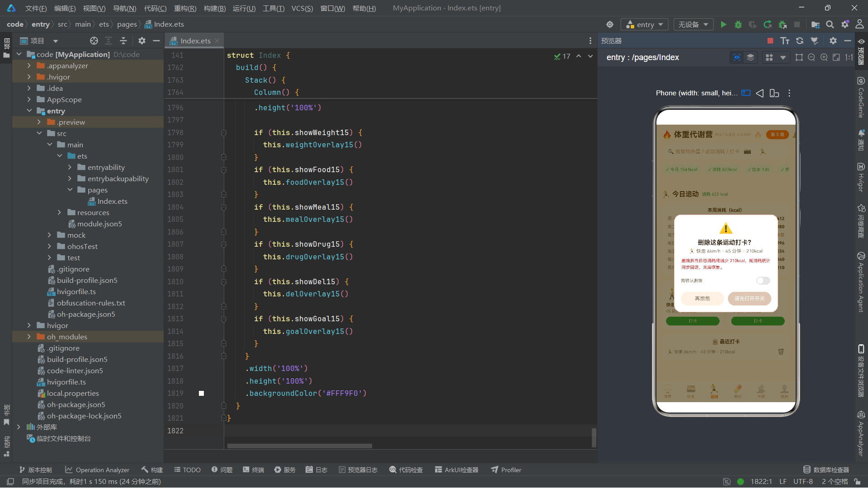Open user account profile icon
Image resolution: width=868 pixels, height=488 pixels.
[x=859, y=24]
